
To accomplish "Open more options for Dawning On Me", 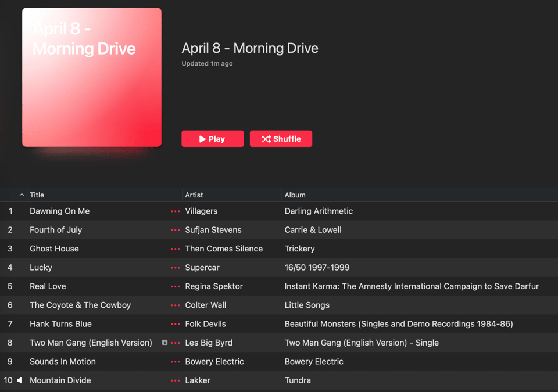I will tap(175, 211).
